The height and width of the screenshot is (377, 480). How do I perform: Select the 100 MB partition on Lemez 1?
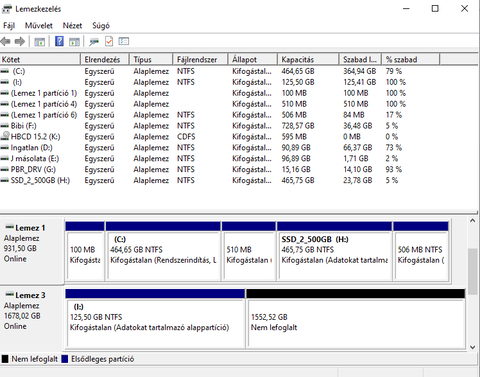85,251
